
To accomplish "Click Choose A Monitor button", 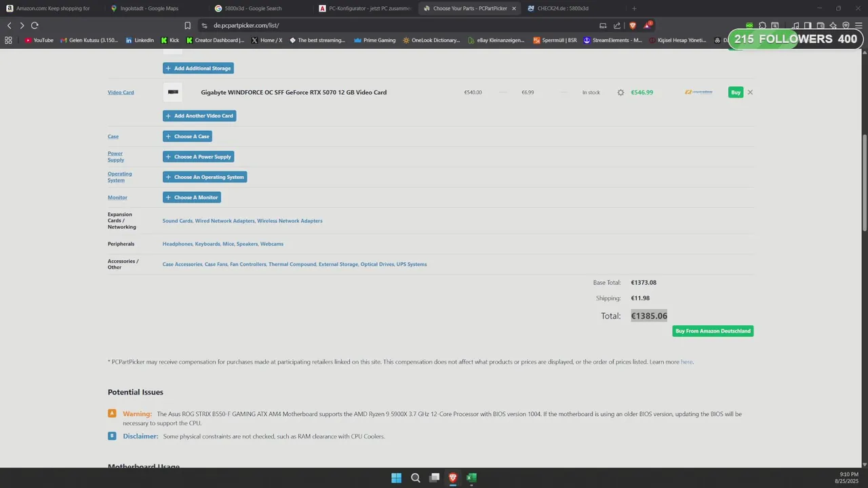I will pyautogui.click(x=192, y=197).
